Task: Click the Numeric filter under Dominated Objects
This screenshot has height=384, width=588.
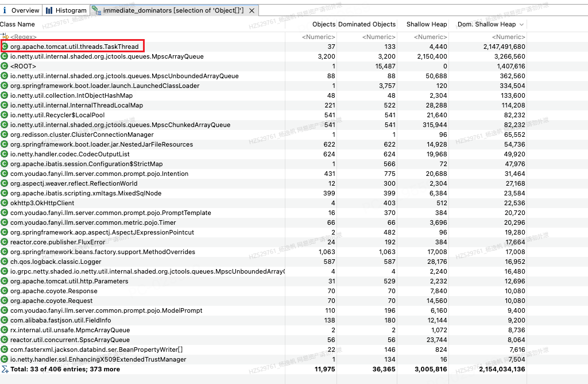Action: click(x=379, y=37)
